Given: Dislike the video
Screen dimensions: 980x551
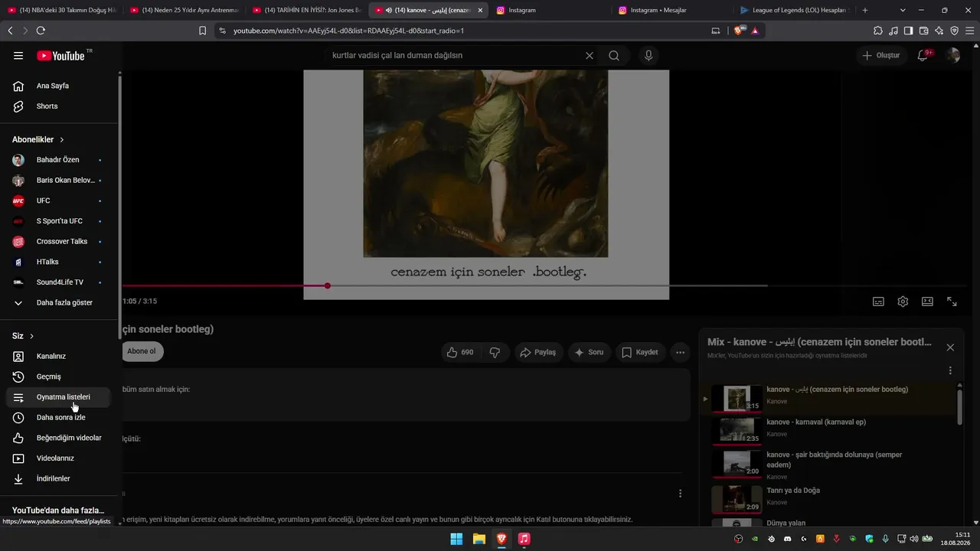Looking at the screenshot, I should [x=495, y=352].
